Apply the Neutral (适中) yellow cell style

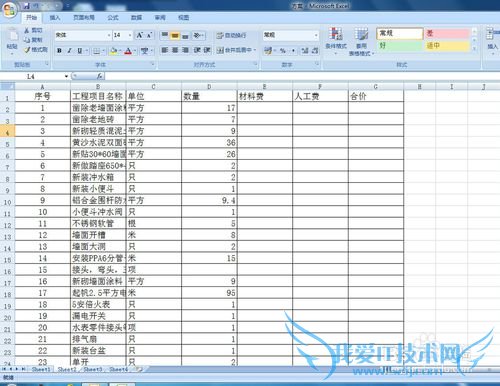coord(446,45)
